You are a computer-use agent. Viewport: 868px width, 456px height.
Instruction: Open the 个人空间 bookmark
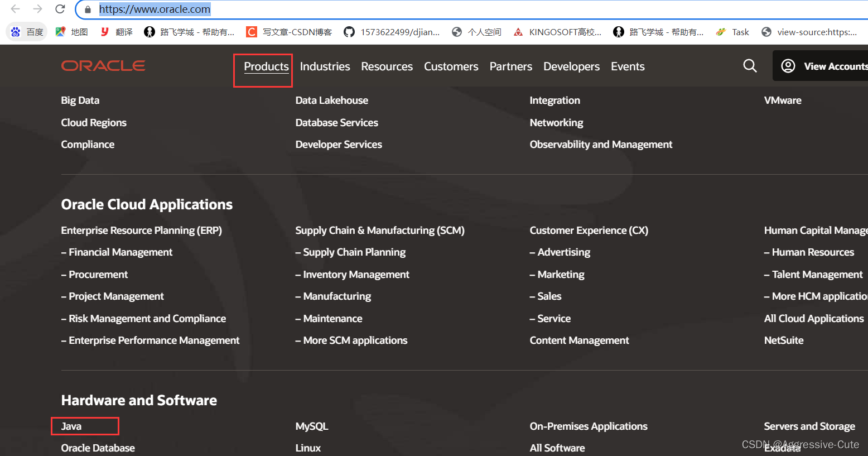tap(476, 32)
